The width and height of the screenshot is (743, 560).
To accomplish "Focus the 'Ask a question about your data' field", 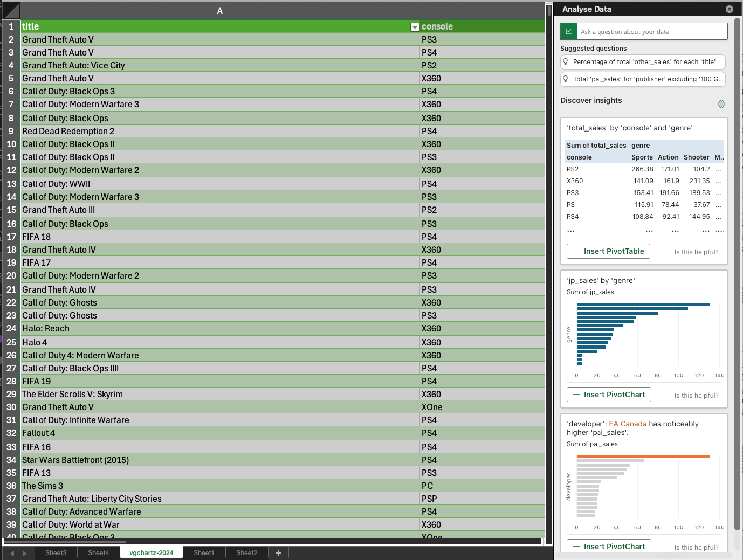I will click(652, 32).
